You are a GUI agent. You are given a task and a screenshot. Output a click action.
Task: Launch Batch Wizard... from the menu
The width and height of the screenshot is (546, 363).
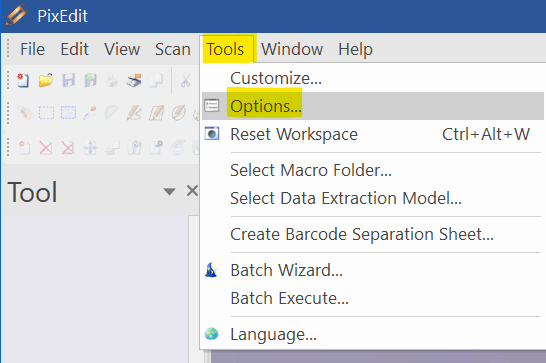coord(373,270)
